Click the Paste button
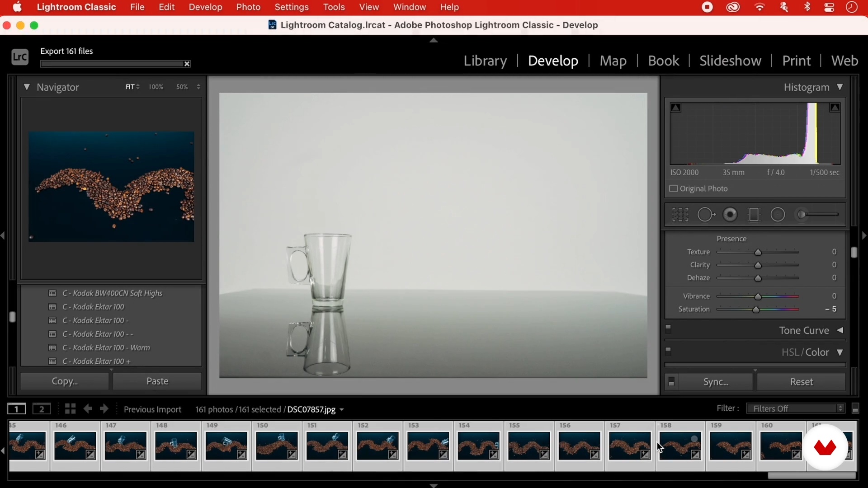 tap(157, 381)
